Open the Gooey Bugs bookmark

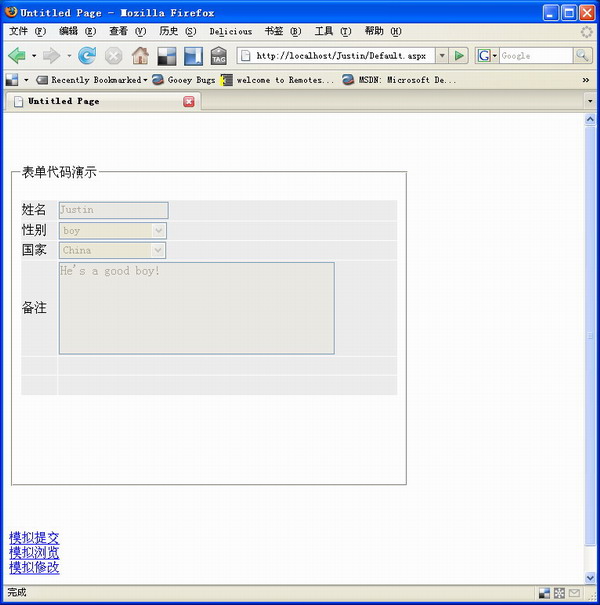click(184, 80)
